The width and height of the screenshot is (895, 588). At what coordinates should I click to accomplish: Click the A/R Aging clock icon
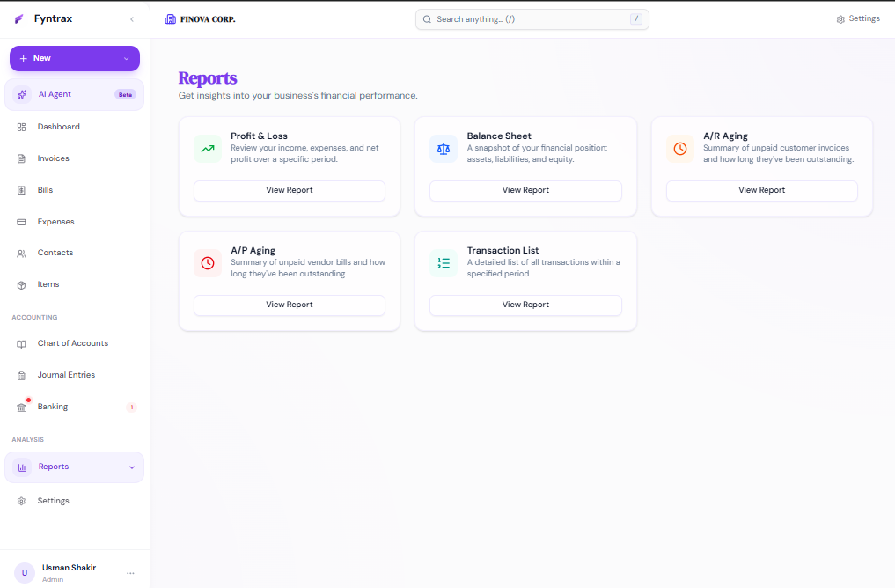[x=679, y=149]
